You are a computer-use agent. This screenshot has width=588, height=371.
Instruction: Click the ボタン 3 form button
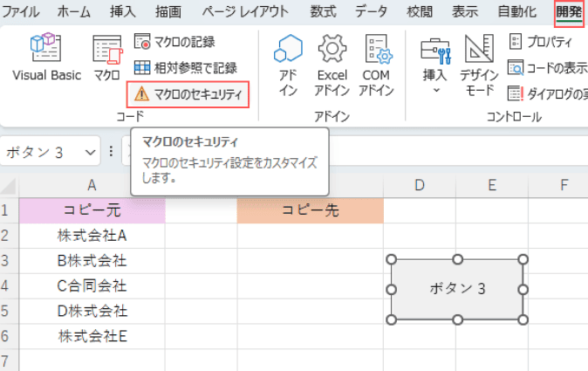pos(457,289)
